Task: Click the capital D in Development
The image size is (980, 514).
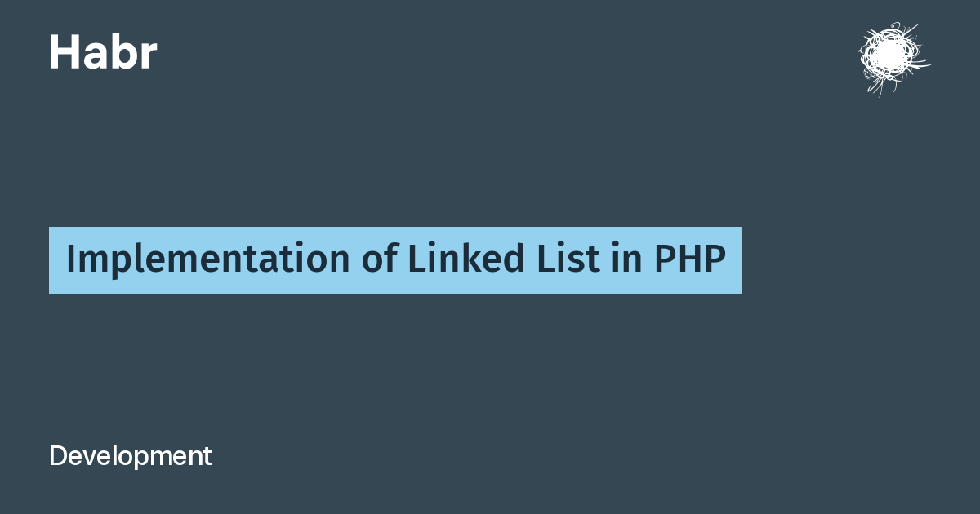Action: pos(57,456)
